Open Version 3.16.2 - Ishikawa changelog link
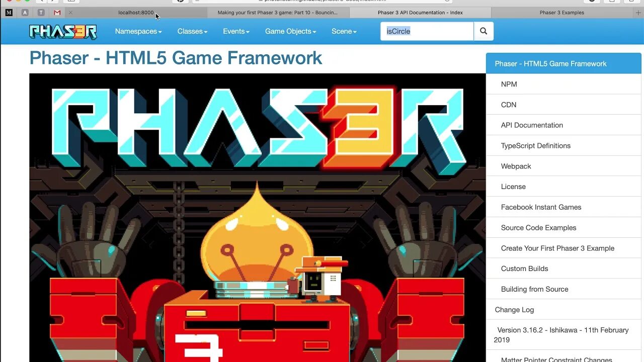The height and width of the screenshot is (362, 644). [x=563, y=335]
